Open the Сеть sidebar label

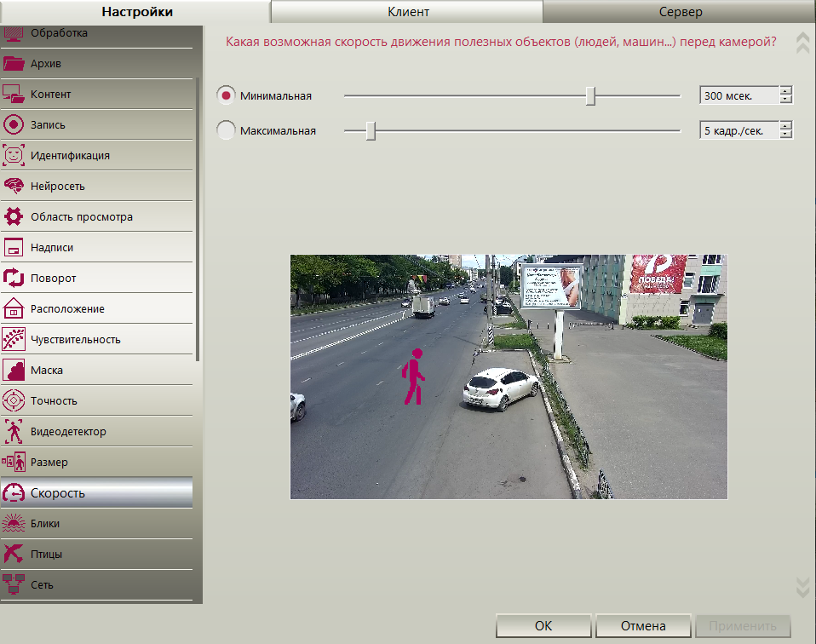tap(42, 585)
